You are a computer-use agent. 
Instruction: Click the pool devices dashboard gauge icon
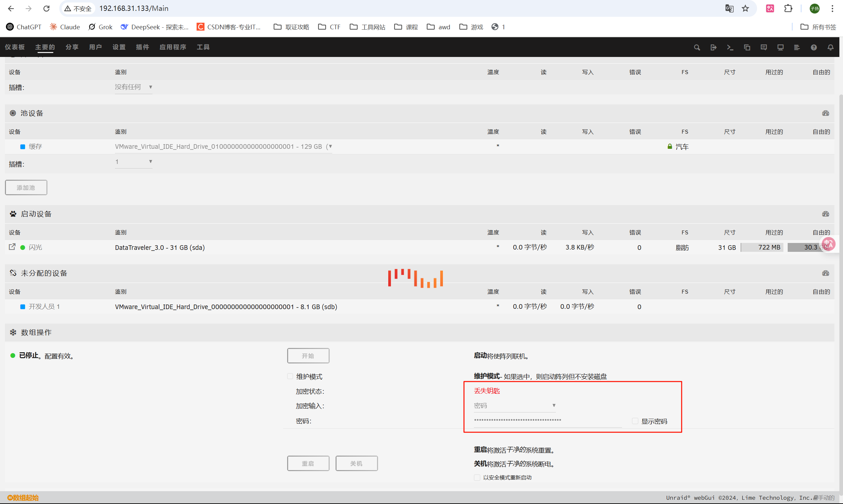[x=825, y=113]
